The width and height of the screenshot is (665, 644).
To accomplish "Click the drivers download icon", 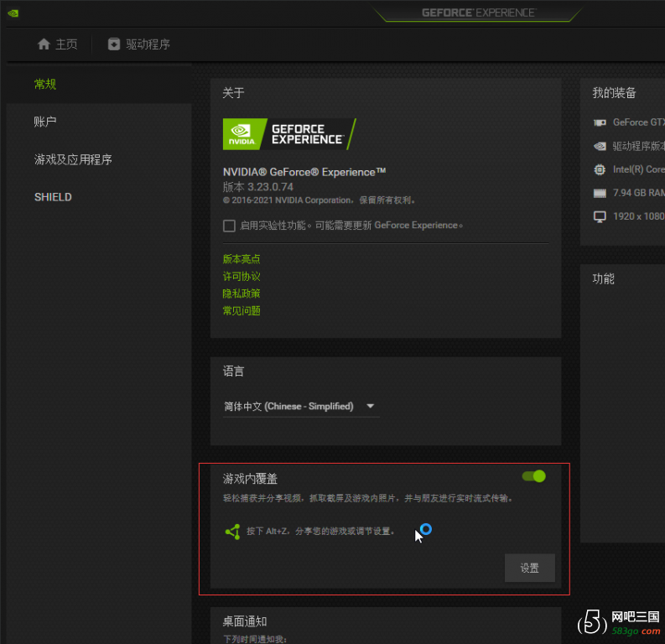I will coord(114,44).
